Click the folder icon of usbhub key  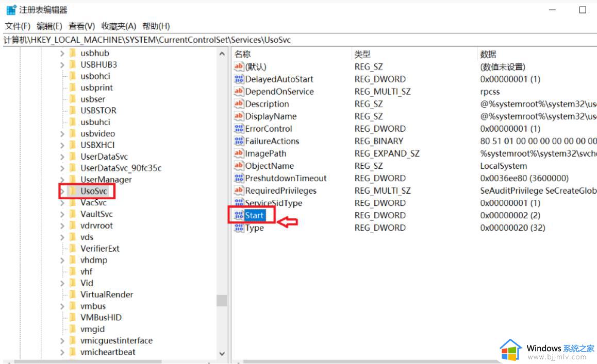point(72,53)
